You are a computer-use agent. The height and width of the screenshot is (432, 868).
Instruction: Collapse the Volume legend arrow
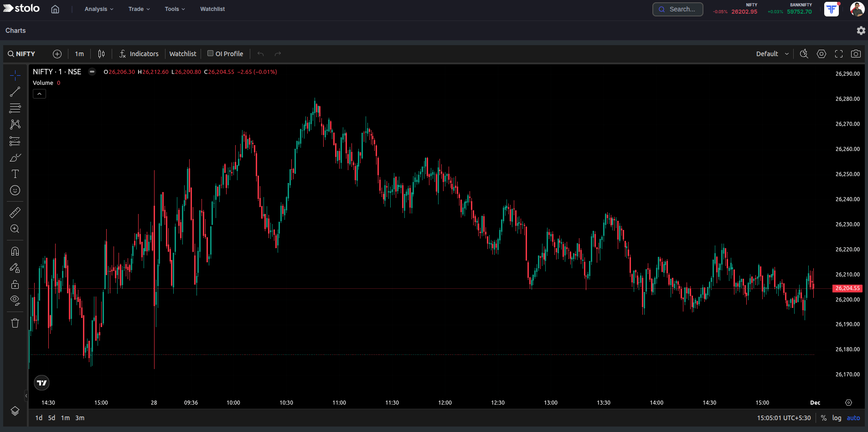click(x=39, y=94)
